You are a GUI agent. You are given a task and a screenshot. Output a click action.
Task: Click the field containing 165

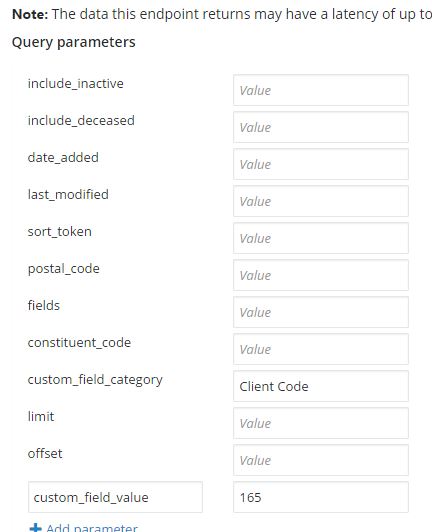[x=321, y=497]
